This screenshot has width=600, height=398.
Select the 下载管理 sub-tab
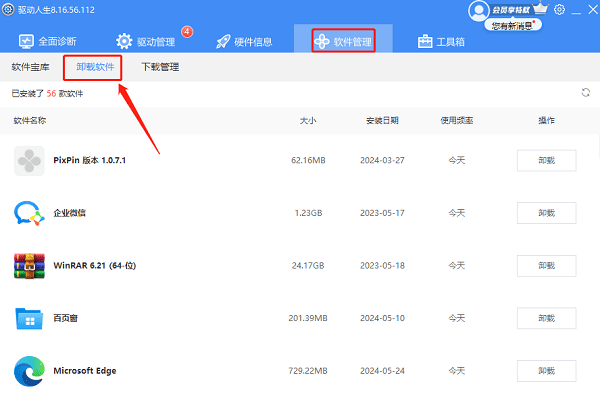tap(160, 67)
